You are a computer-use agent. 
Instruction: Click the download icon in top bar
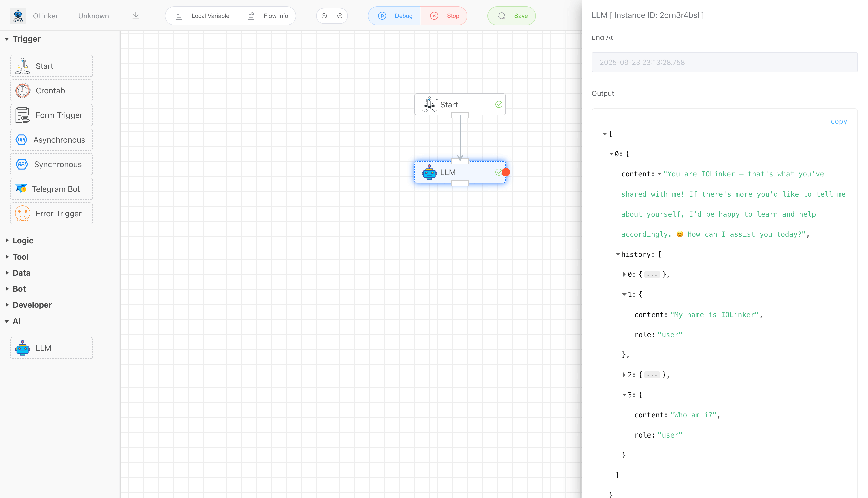[135, 16]
